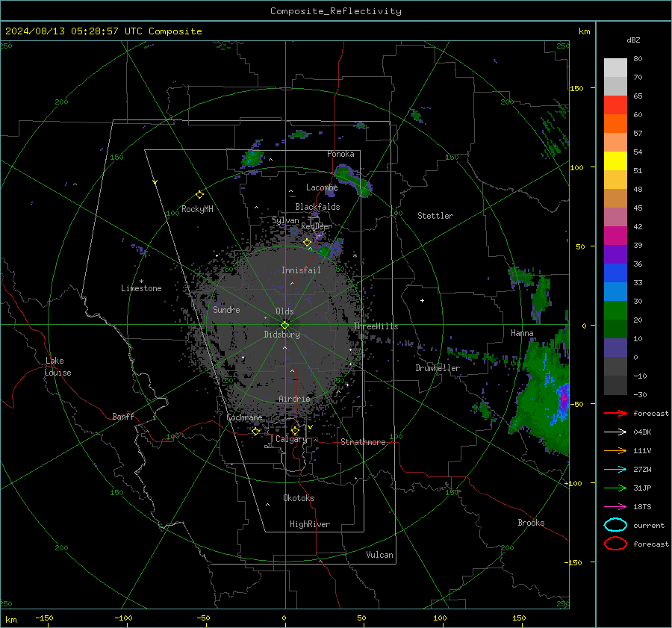Click the Brooks town label
Screen dimensions: 672x628
[x=531, y=523]
